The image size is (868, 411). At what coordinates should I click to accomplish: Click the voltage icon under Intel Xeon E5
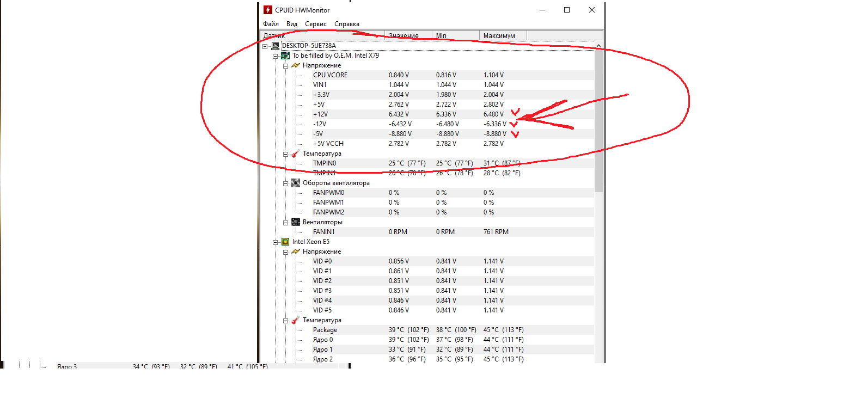click(x=296, y=251)
